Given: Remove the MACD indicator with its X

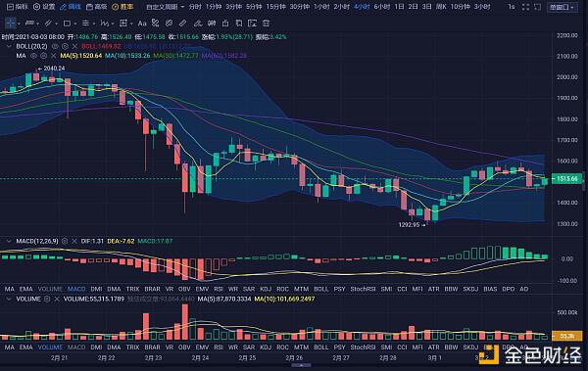Looking at the screenshot, I should click(x=74, y=241).
